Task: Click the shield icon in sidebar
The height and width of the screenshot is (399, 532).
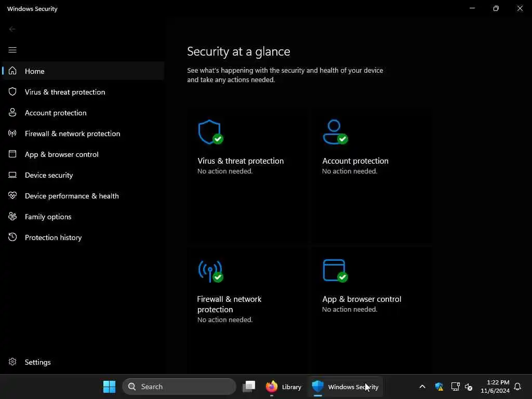Action: [x=12, y=91]
